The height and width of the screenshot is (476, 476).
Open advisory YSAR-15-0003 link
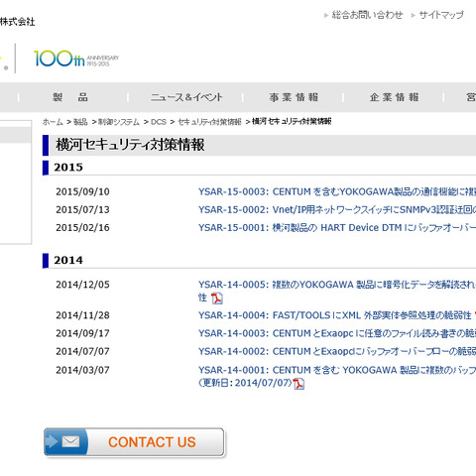pyautogui.click(x=337, y=191)
